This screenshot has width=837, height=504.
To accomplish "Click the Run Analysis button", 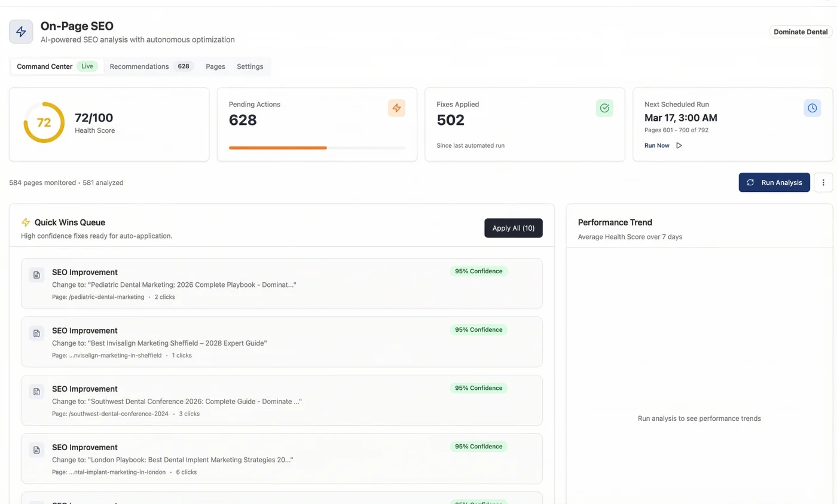I will [774, 182].
